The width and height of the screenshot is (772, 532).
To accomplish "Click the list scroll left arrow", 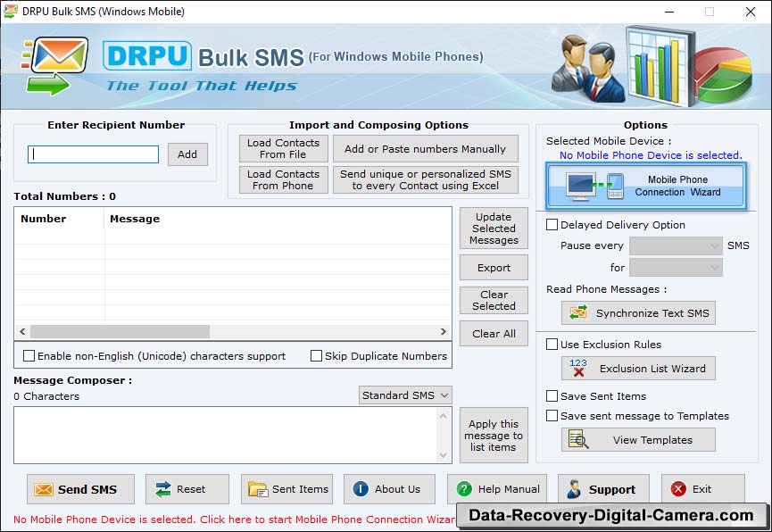I will (22, 331).
